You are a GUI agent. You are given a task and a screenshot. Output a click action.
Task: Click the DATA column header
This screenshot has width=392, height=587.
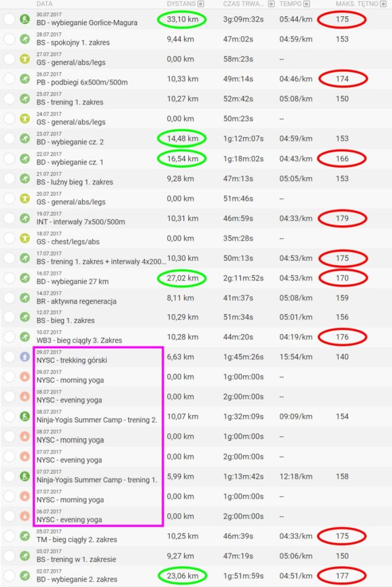(x=45, y=4)
